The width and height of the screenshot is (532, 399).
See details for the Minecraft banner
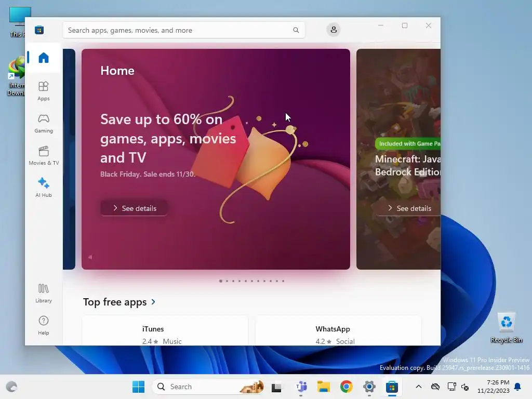coord(408,208)
